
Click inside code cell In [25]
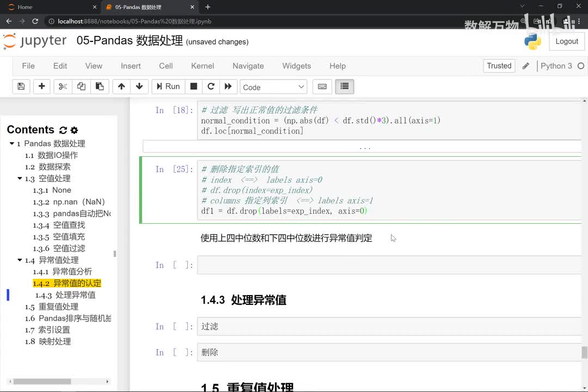(389, 190)
